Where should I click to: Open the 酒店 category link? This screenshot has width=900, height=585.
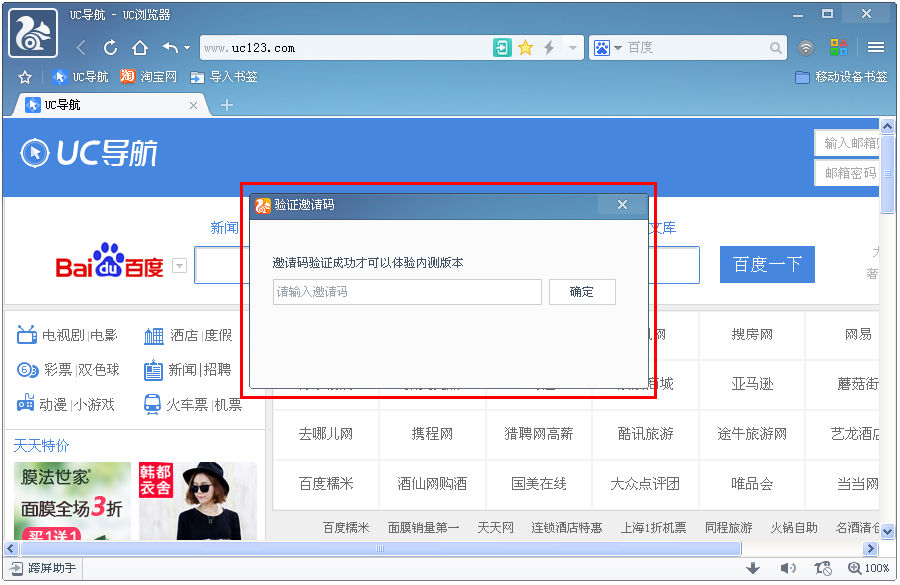[x=184, y=335]
